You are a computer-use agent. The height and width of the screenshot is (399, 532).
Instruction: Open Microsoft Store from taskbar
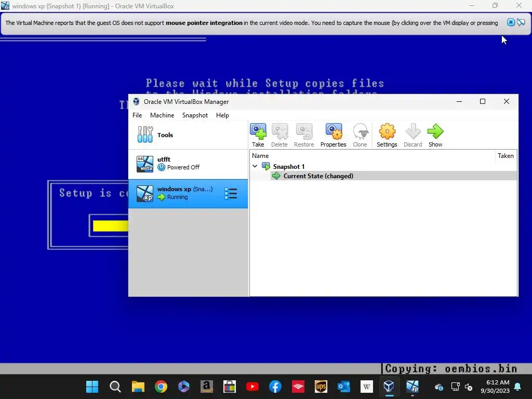[x=229, y=387]
